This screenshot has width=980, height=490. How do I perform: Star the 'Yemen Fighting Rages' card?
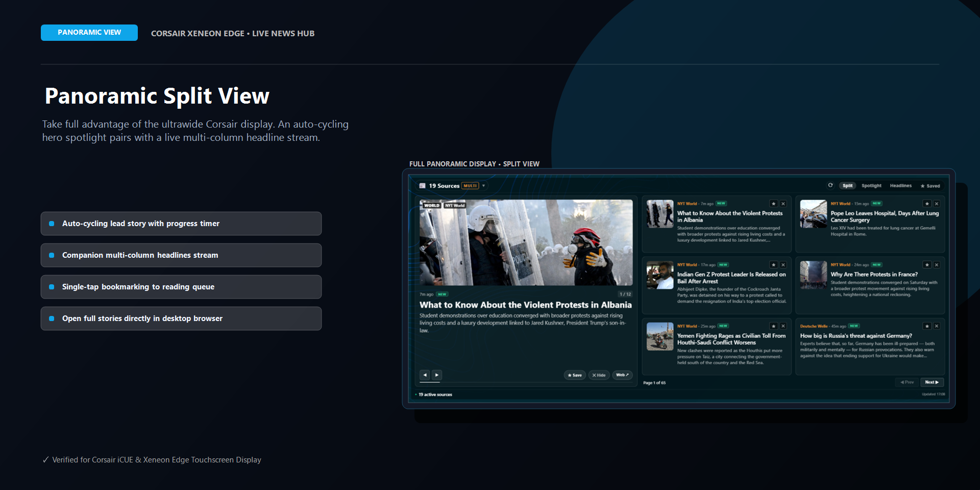(x=774, y=326)
